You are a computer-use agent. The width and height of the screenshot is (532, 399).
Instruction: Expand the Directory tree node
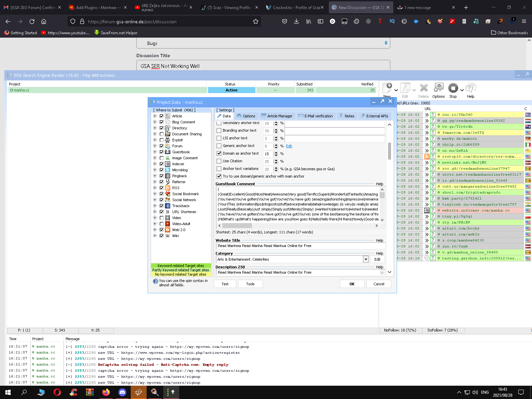click(x=155, y=128)
